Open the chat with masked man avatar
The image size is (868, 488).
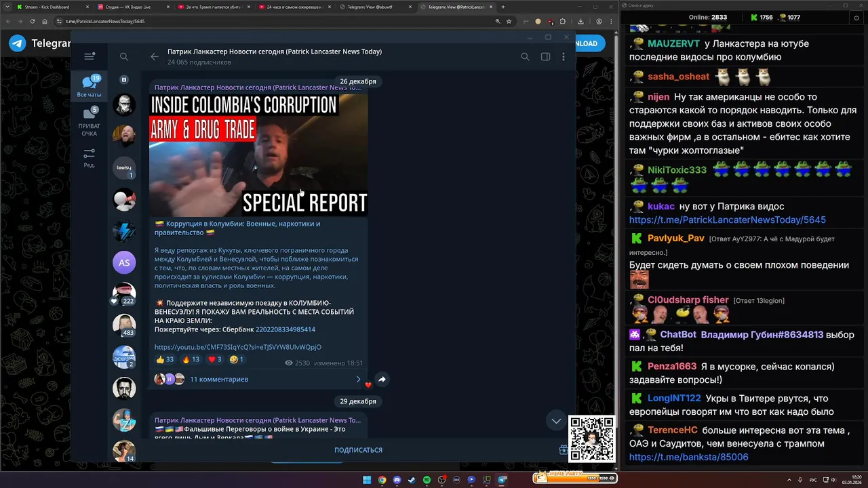[124, 104]
